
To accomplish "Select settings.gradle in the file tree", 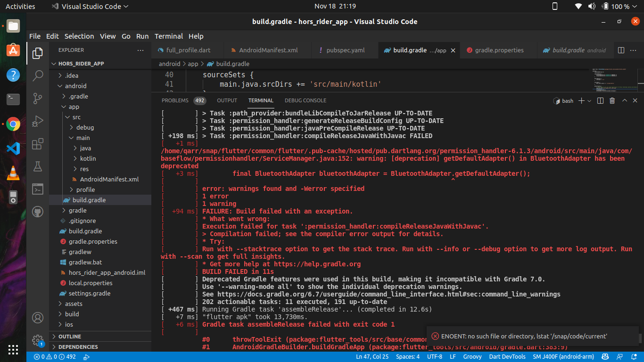I will click(x=90, y=293).
